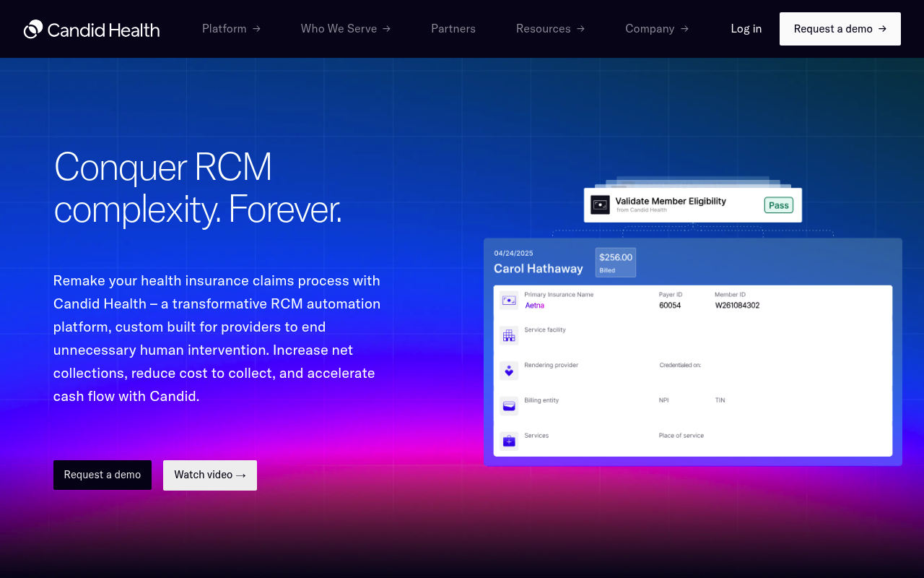Screen dimensions: 924x578
Task: Click the member ID W261084302
Action: pyautogui.click(x=737, y=306)
